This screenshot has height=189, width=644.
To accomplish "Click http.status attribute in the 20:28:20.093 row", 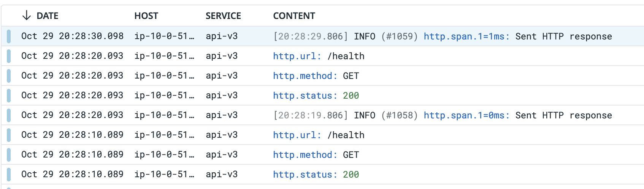I will (305, 96).
